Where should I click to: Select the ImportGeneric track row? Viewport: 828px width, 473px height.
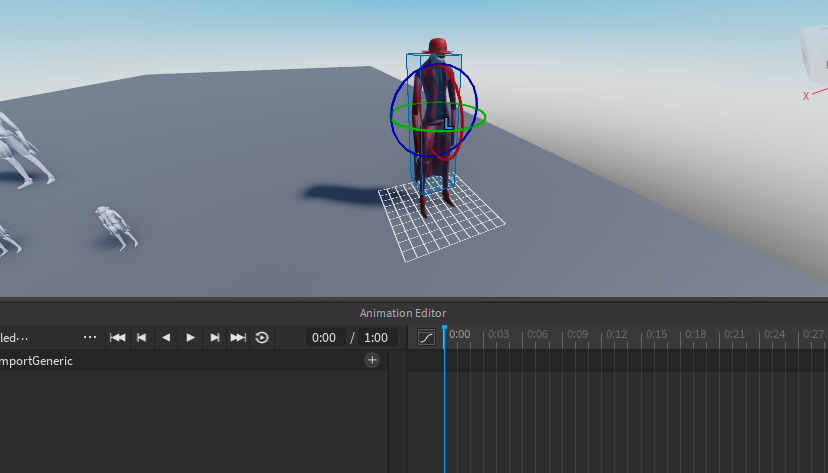194,361
